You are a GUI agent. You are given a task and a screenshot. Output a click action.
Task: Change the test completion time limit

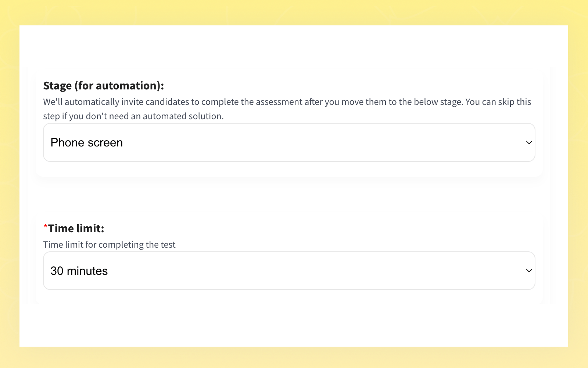(x=289, y=270)
